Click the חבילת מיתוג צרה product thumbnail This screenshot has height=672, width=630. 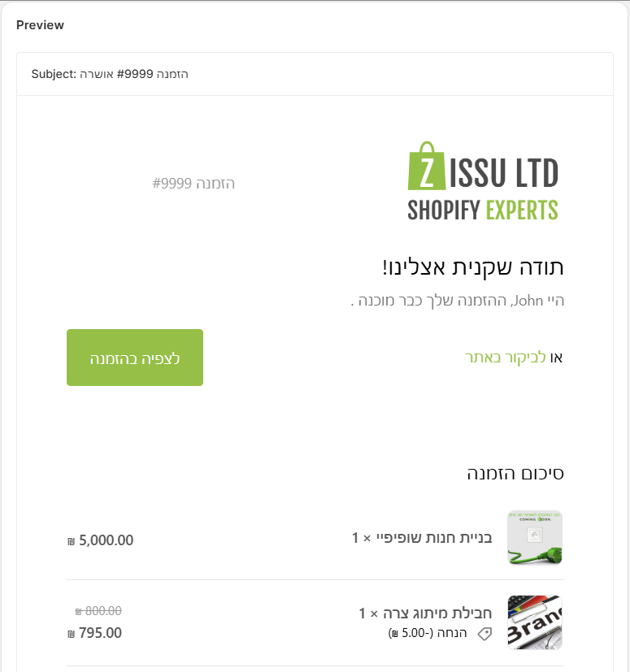pyautogui.click(x=534, y=622)
